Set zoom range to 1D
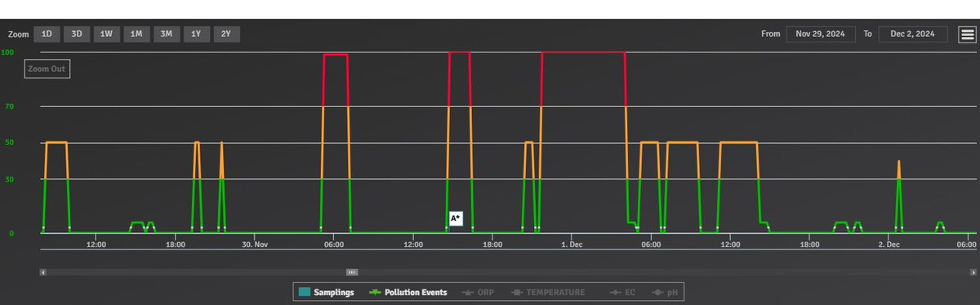 (x=47, y=34)
